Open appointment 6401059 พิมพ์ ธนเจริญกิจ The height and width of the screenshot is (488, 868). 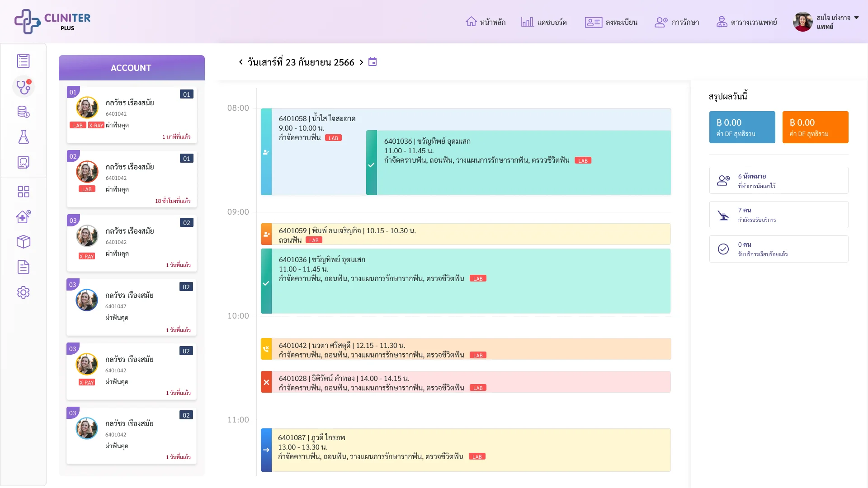click(466, 234)
